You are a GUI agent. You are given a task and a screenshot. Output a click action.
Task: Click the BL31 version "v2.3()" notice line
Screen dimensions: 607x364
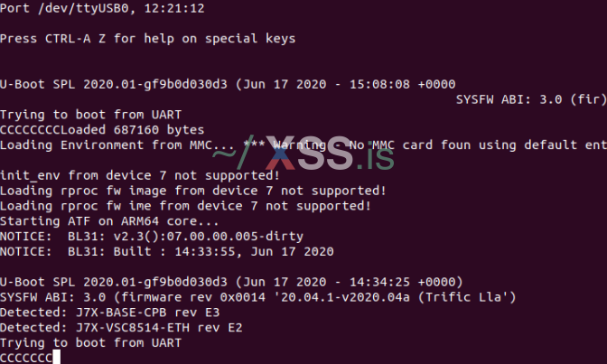151,236
